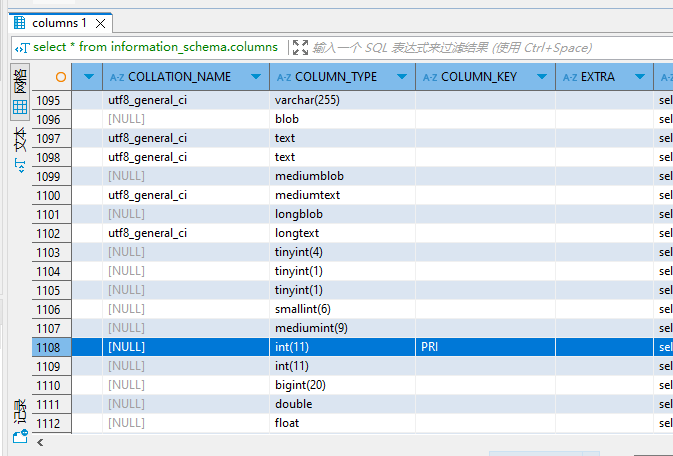Viewport: 673px width, 456px height.
Task: Click utf8_general_ci cell in row 1097
Action: tap(186, 138)
